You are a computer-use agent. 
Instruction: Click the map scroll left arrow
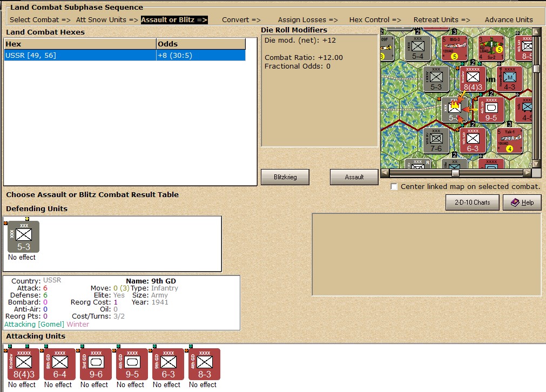click(385, 173)
